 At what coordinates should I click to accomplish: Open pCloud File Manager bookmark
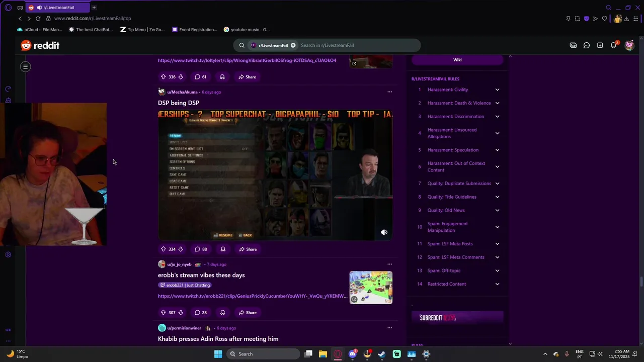click(40, 30)
